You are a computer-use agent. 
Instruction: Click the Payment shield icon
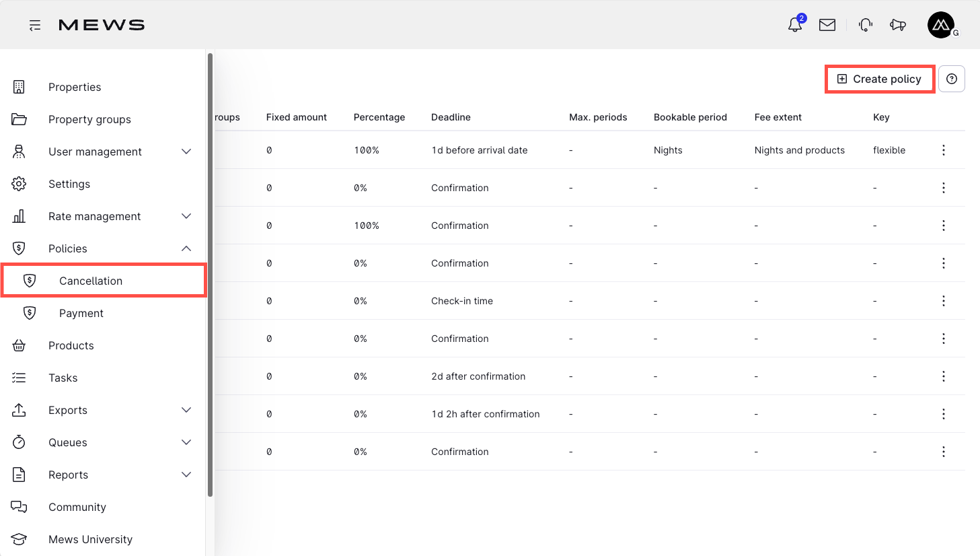click(30, 313)
